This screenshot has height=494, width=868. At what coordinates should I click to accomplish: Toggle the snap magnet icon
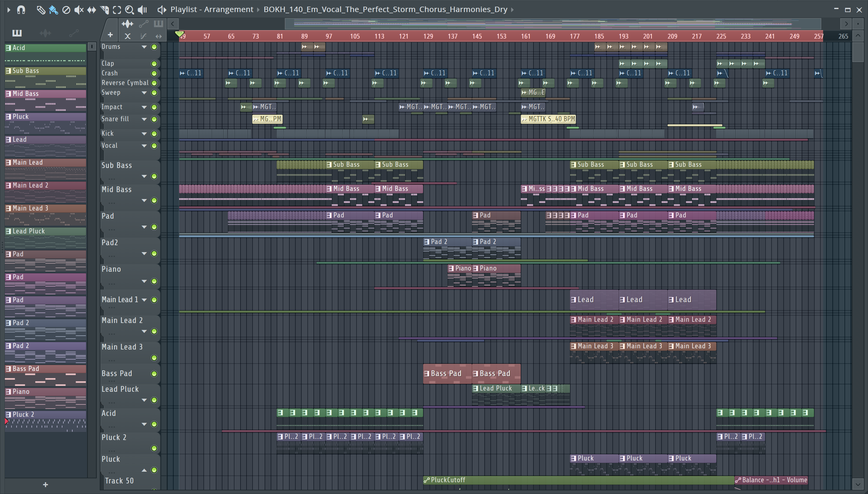pyautogui.click(x=21, y=10)
